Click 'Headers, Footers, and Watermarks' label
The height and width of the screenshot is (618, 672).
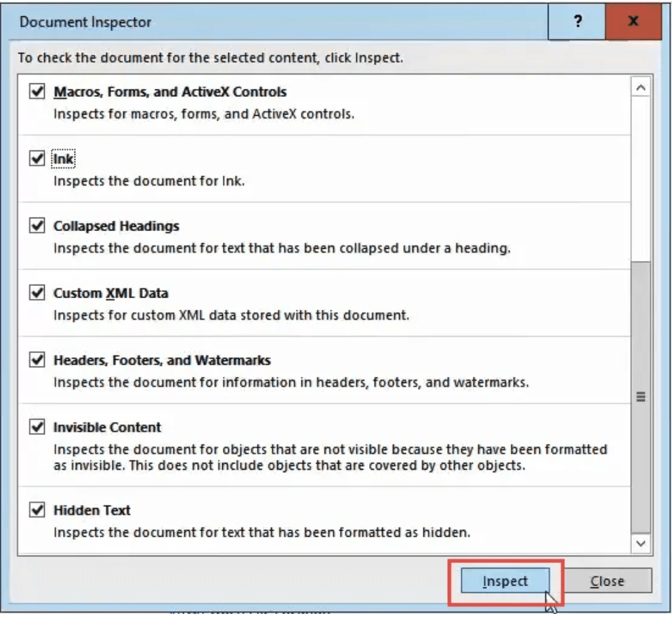[x=162, y=360]
